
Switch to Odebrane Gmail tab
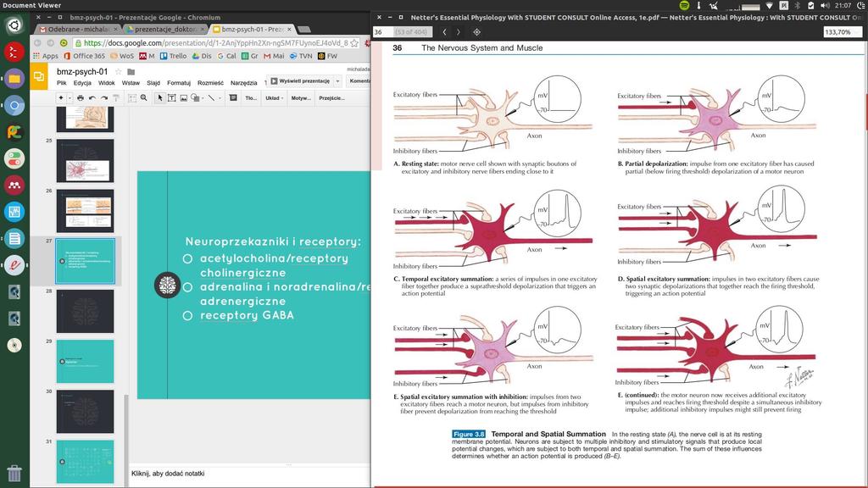[75, 30]
